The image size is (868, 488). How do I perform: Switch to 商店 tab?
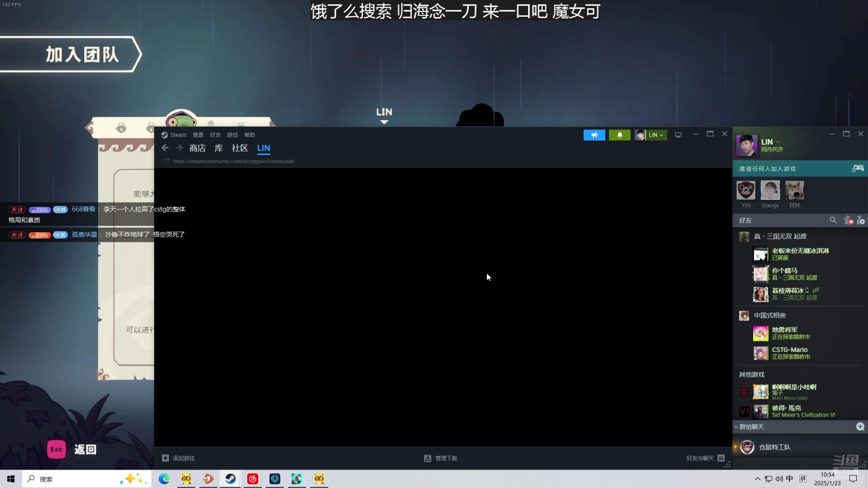198,148
